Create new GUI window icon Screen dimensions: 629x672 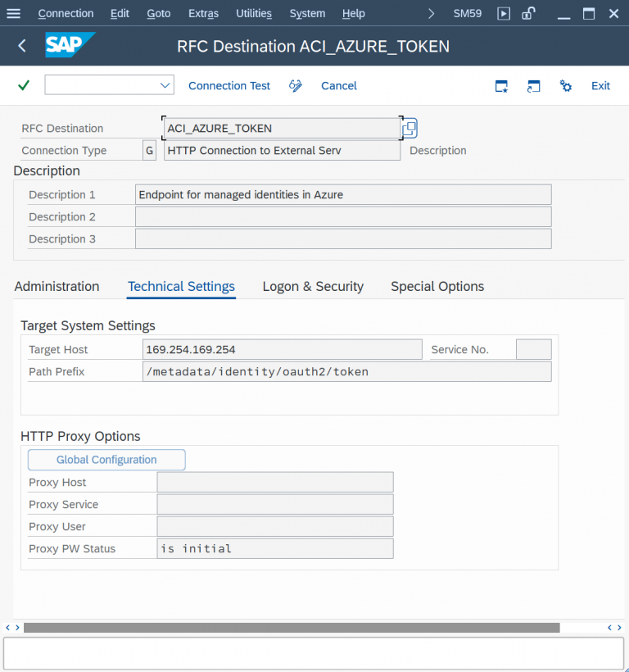[501, 86]
